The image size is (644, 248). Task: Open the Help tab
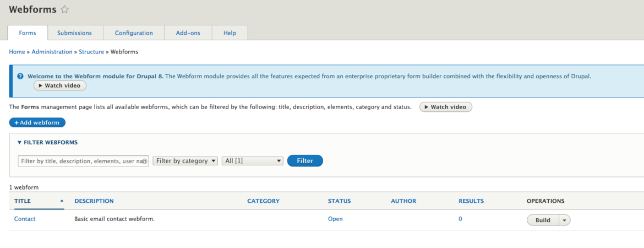tap(230, 33)
